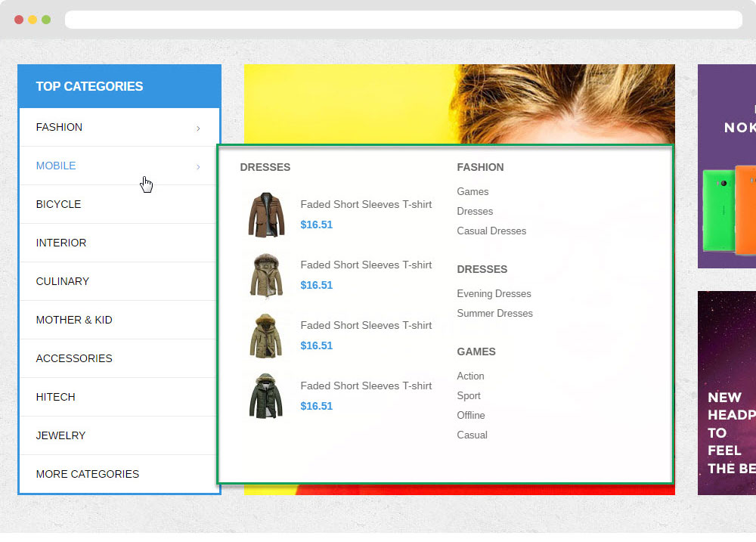Open the Jewelry category
Screen dimensions: 756x542
[60, 435]
